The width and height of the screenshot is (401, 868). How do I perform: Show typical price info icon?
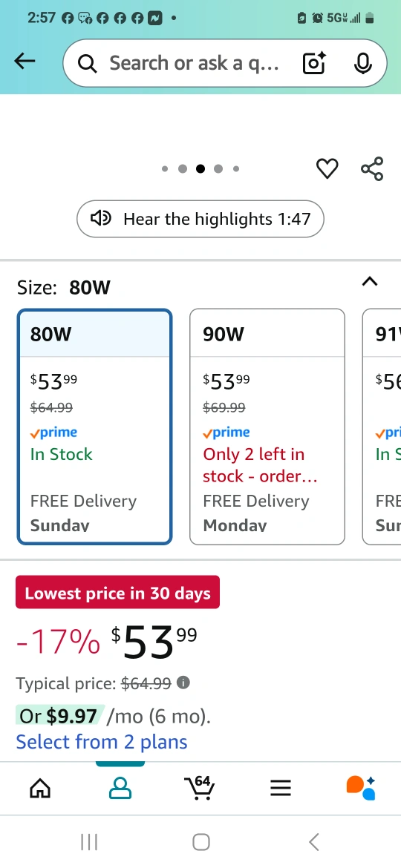(183, 683)
